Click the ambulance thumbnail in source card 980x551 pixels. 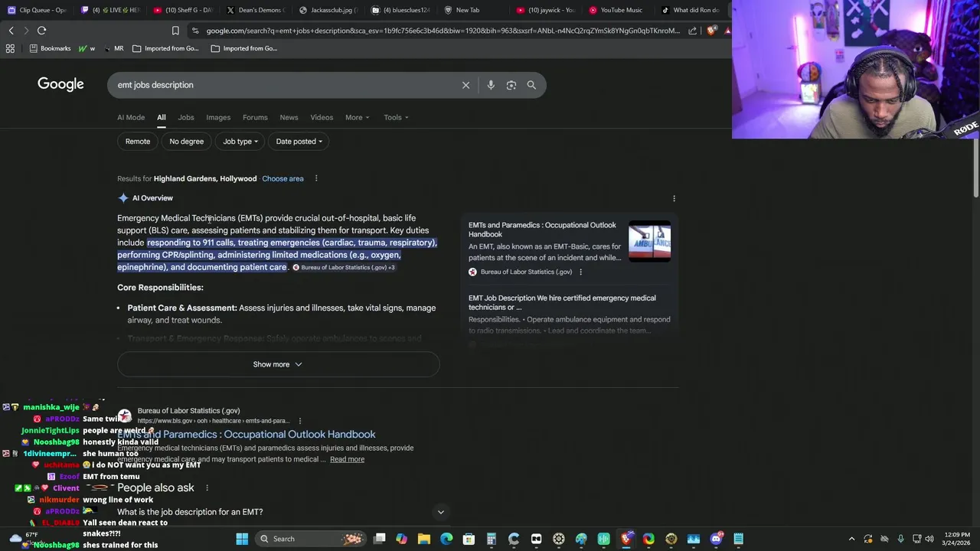(649, 241)
